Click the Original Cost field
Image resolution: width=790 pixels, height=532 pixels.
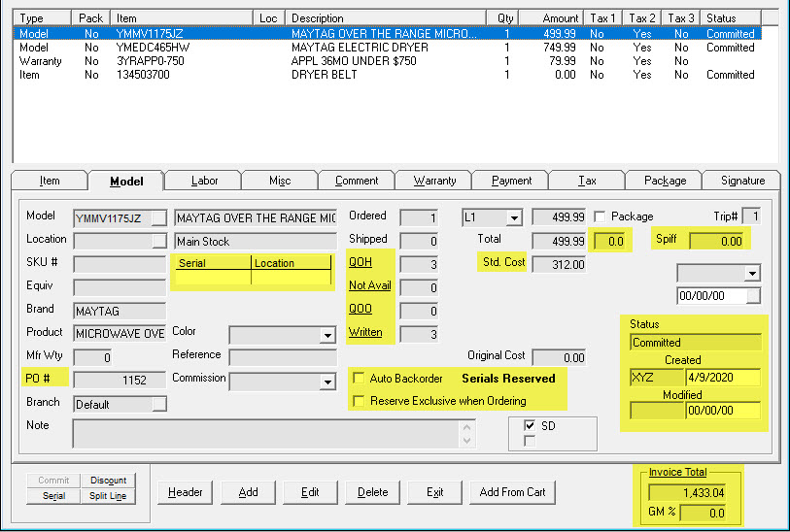(560, 357)
